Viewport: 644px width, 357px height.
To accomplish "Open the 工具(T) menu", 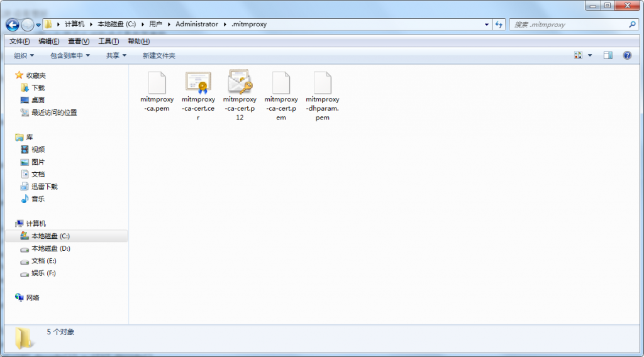I will point(108,41).
